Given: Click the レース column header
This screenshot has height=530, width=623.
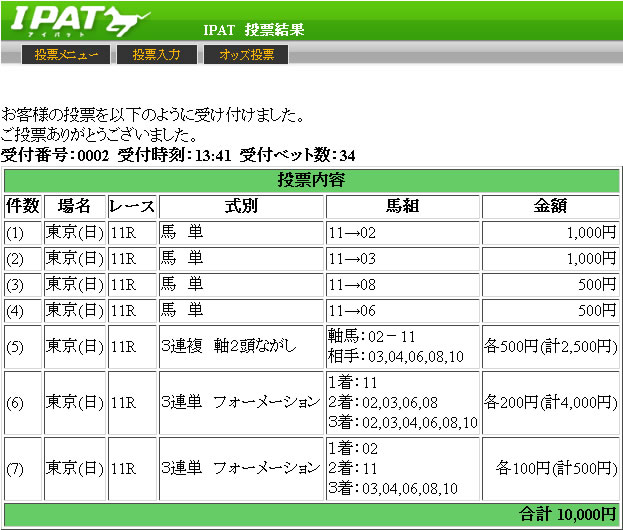Looking at the screenshot, I should (x=132, y=206).
